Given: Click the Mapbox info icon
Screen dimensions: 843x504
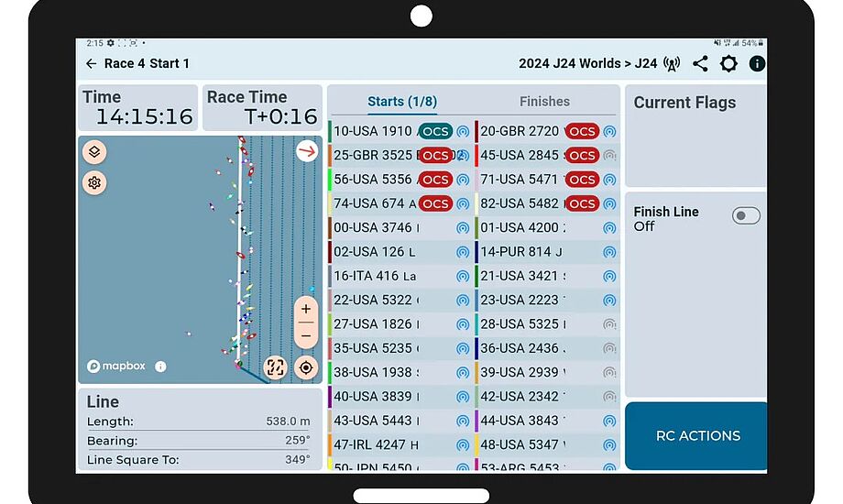Looking at the screenshot, I should [160, 367].
